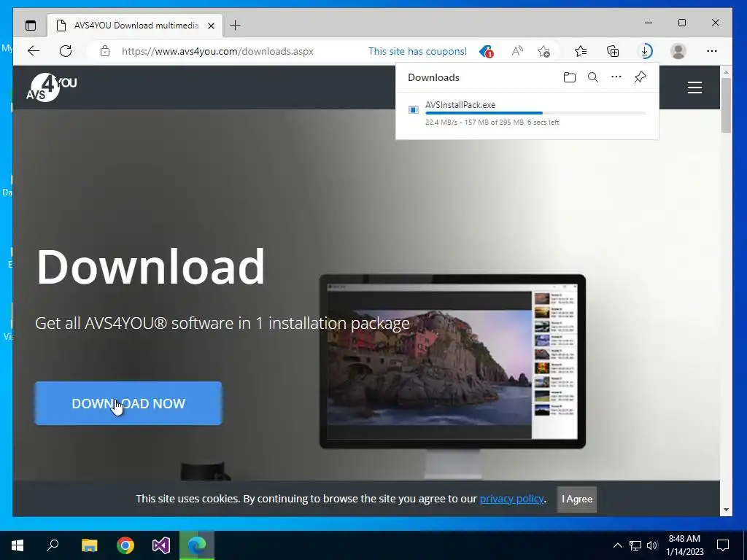Click the address bar URL field
Screen dimensions: 747x560
coord(217,52)
